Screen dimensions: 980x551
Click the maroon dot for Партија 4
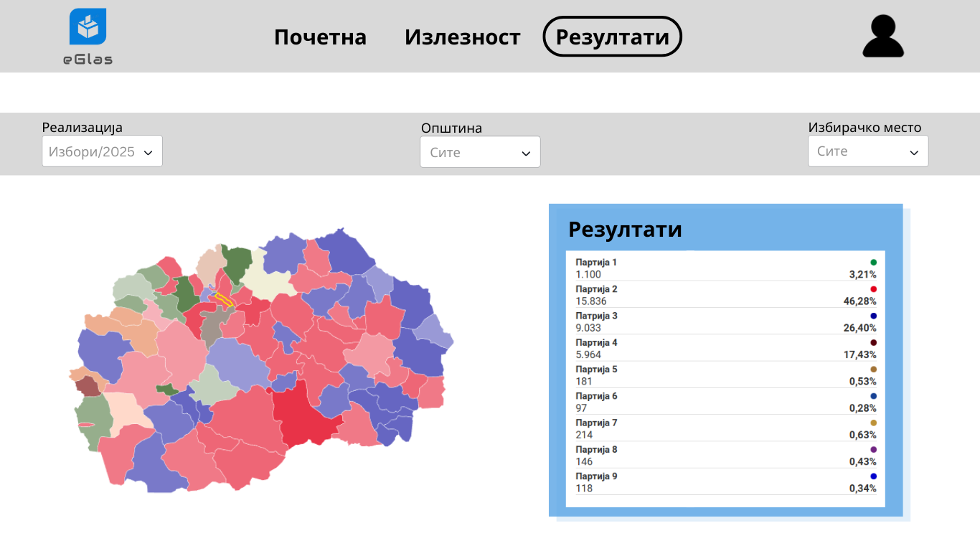click(x=873, y=343)
